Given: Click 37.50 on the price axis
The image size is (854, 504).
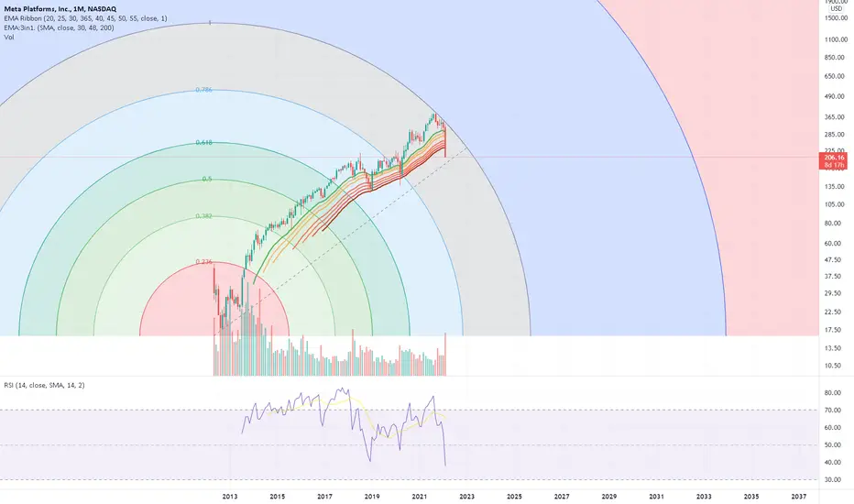Looking at the screenshot, I should pos(833,276).
